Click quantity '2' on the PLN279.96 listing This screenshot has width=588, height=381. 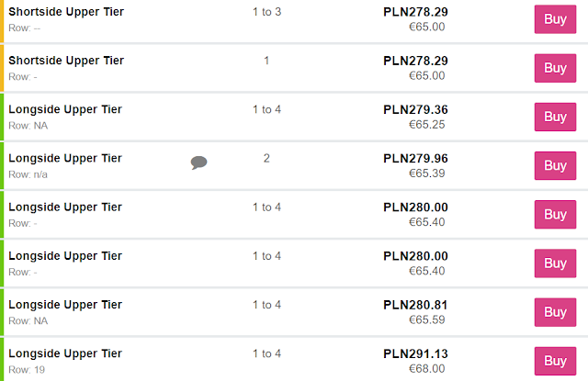[266, 158]
